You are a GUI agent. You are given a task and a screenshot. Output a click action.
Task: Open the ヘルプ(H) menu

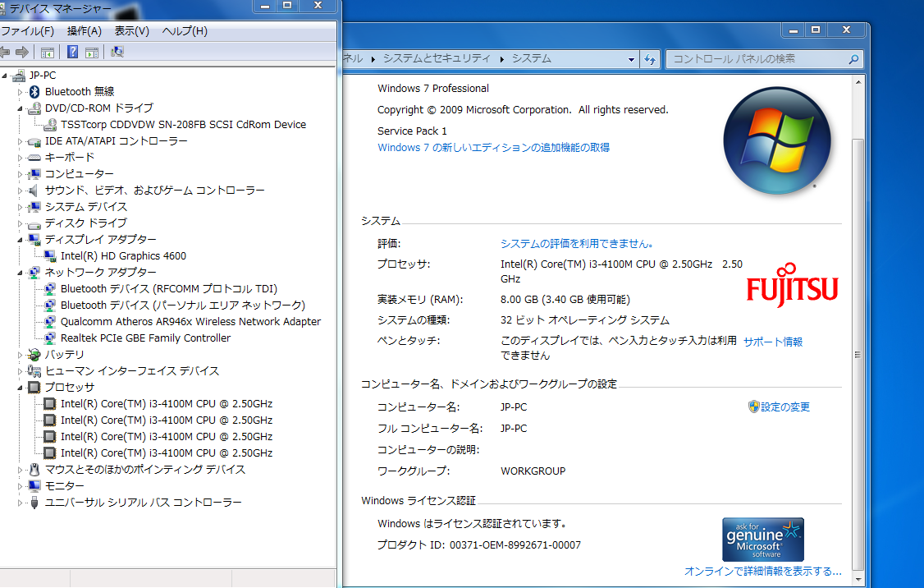pyautogui.click(x=185, y=30)
